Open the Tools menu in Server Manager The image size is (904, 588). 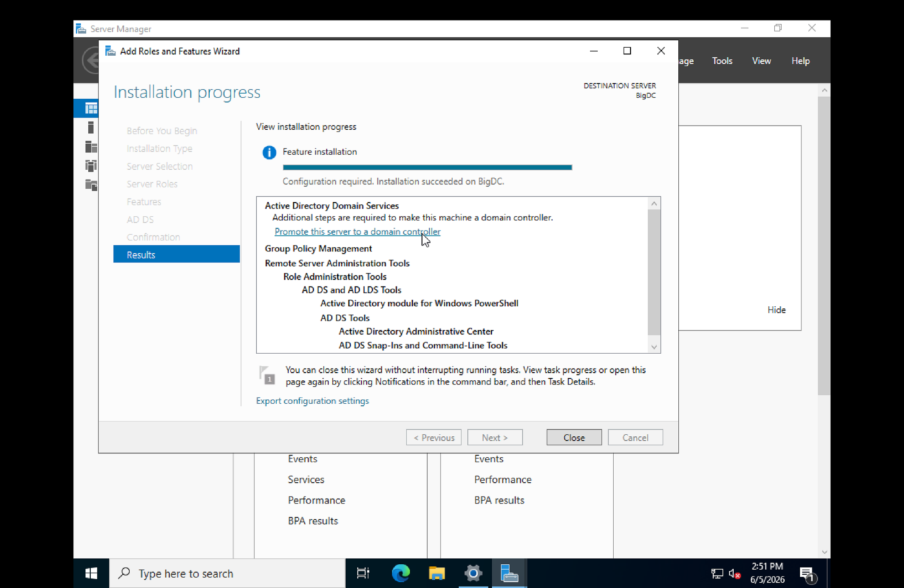(x=722, y=61)
